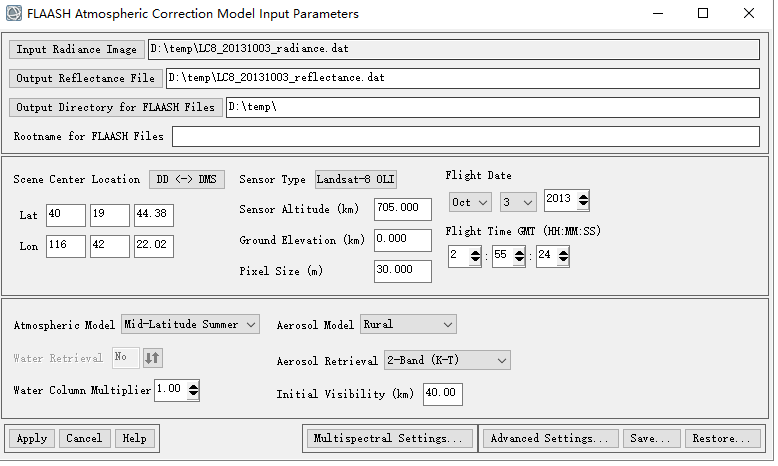Minimize the FLAASH window
This screenshot has width=778, height=466.
tap(658, 13)
